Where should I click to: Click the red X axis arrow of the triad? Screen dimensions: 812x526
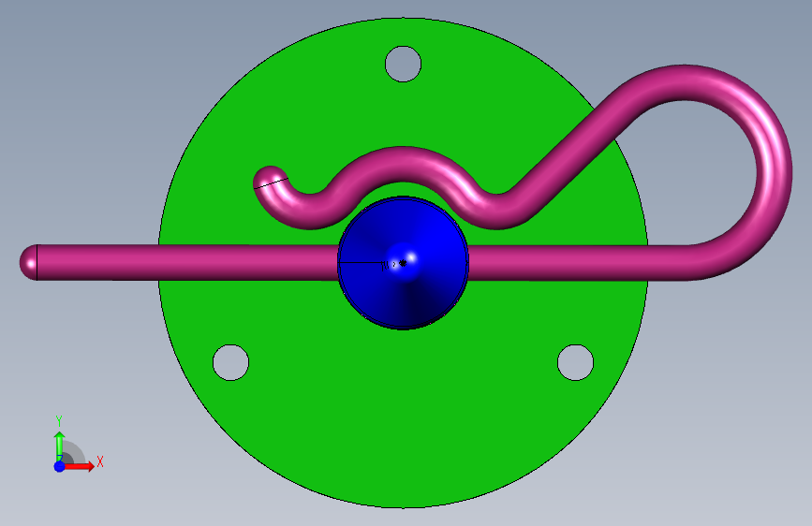coord(79,466)
